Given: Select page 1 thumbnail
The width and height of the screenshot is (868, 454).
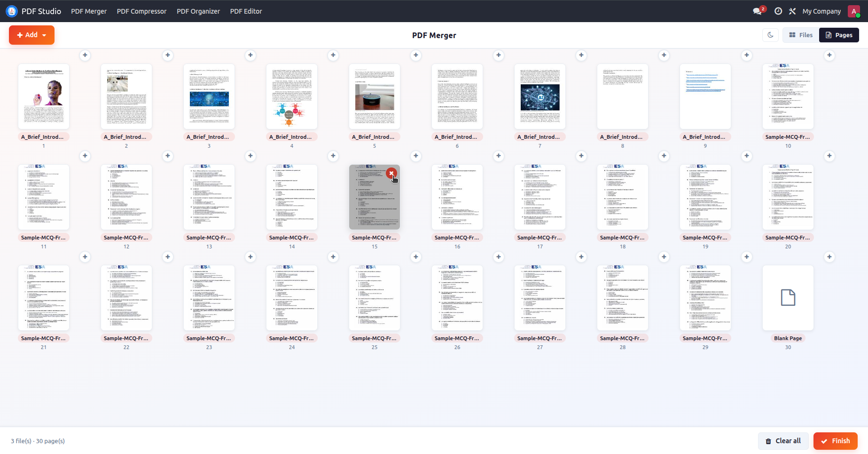Looking at the screenshot, I should coord(44,96).
